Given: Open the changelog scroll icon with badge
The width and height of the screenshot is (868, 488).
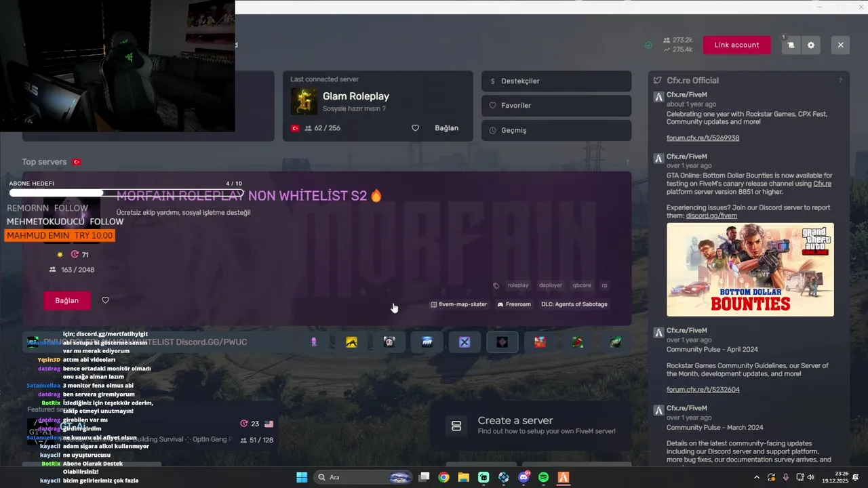Looking at the screenshot, I should (x=790, y=45).
